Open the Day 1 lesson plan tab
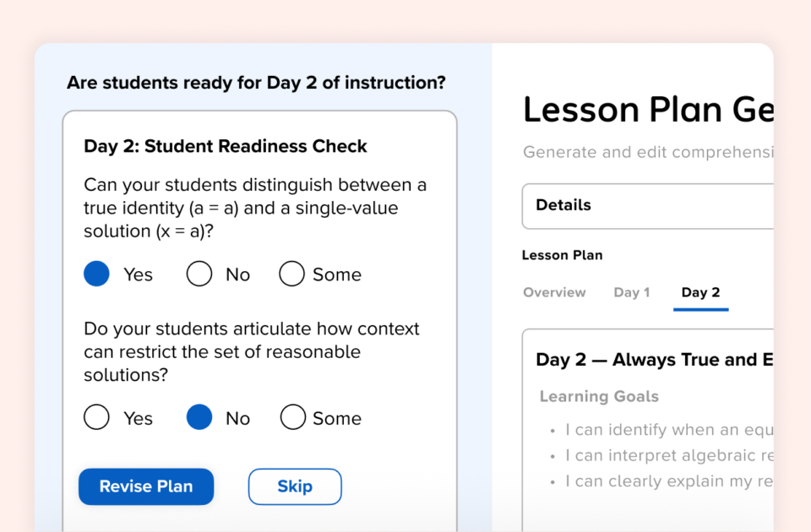Screen dimensions: 811x532 (x=631, y=292)
